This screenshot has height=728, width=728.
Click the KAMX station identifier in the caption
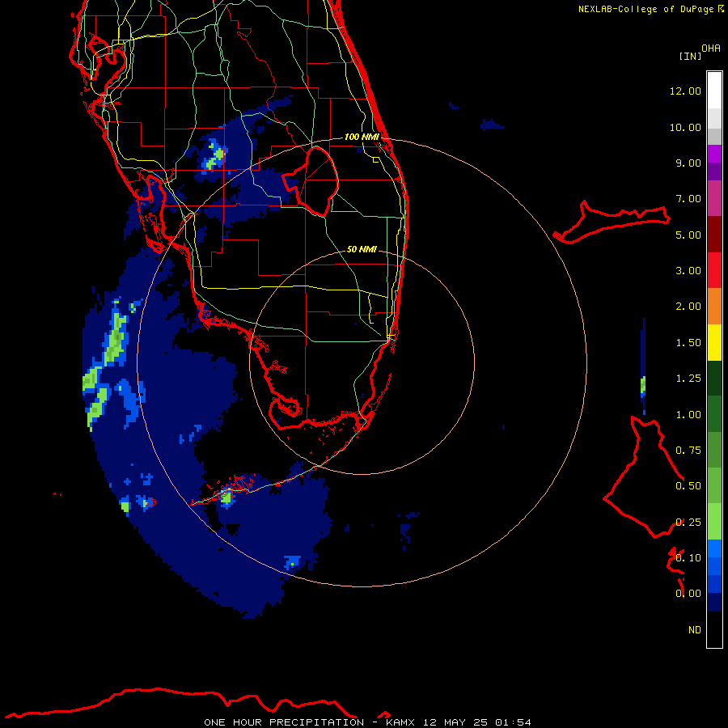400,722
